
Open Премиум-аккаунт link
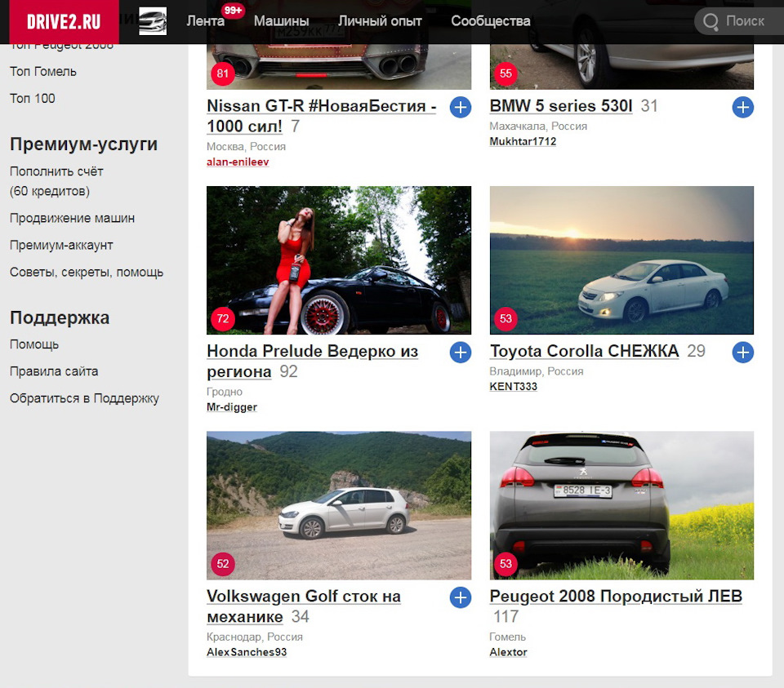tap(61, 245)
